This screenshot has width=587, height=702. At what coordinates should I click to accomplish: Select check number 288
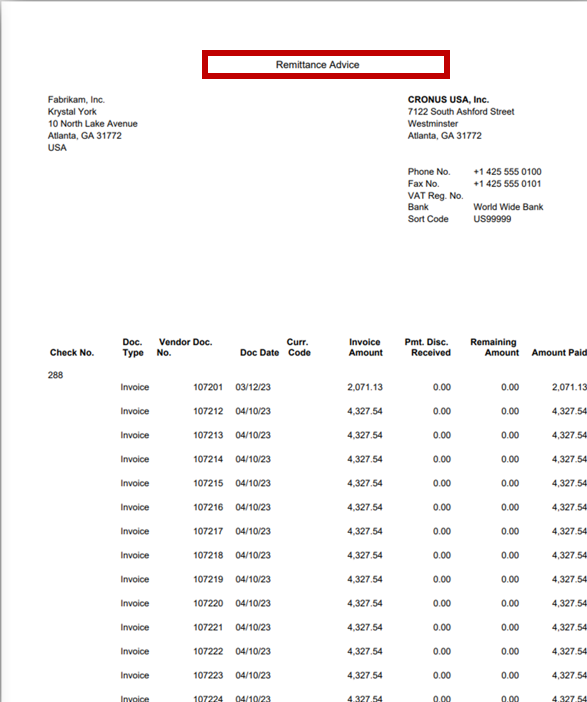[56, 375]
